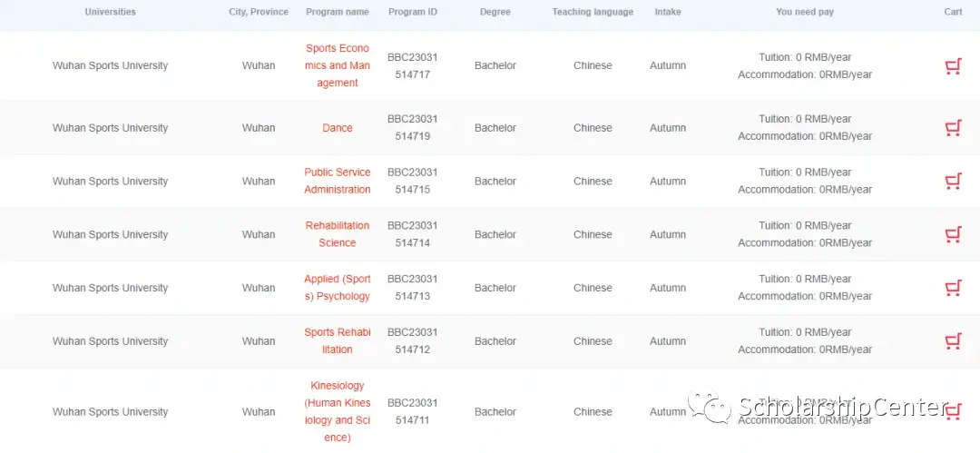Add Kinesiology program to cart
980x453 pixels.
[953, 412]
